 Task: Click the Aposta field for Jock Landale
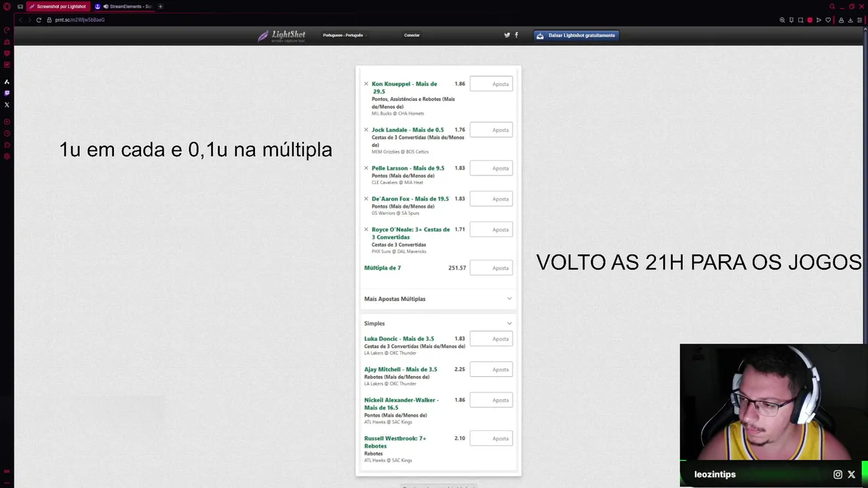click(491, 129)
